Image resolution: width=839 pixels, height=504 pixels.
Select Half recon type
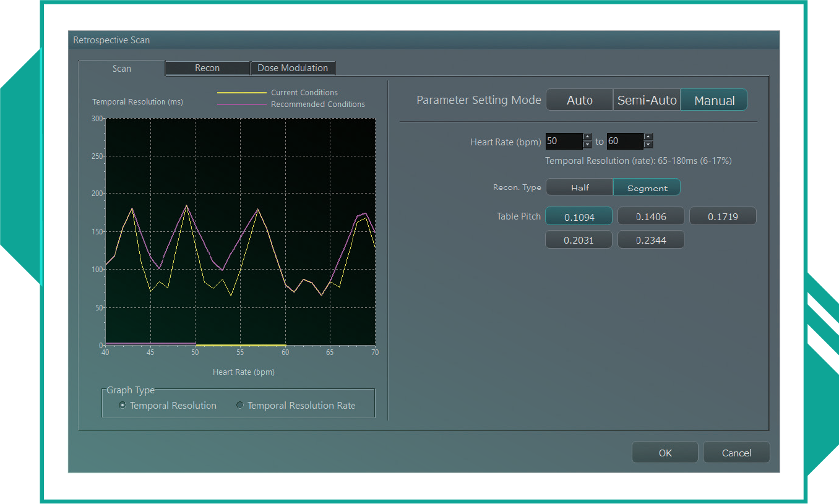tap(580, 187)
